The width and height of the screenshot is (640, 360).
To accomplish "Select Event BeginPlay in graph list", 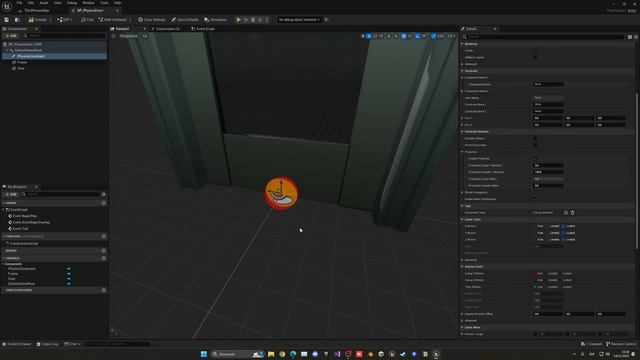I will [24, 216].
